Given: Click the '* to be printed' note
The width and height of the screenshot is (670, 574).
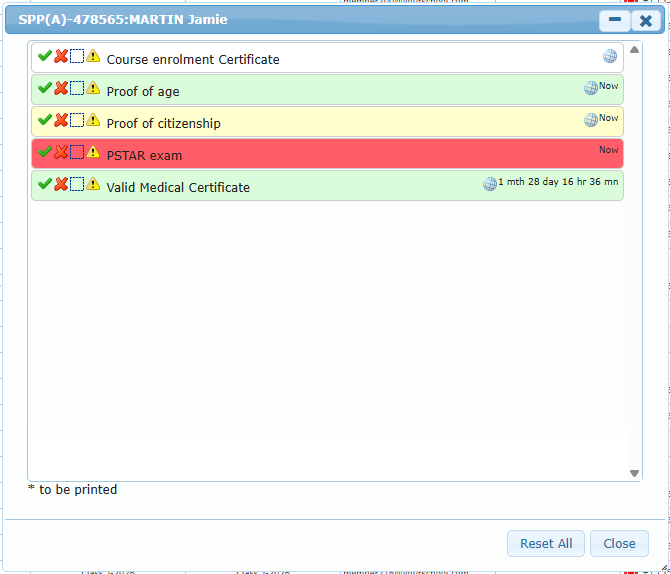Looking at the screenshot, I should 73,490.
